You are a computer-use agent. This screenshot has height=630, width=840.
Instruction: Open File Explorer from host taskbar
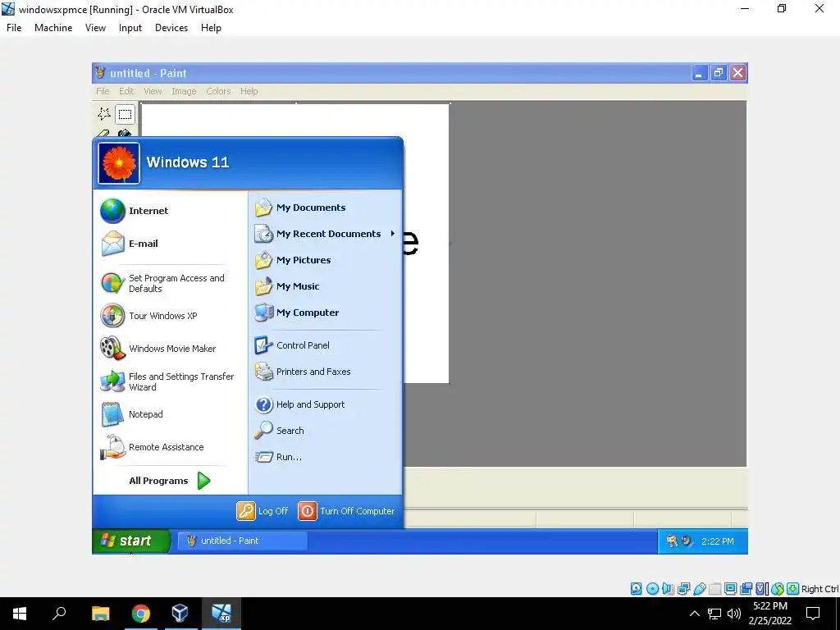pyautogui.click(x=100, y=614)
